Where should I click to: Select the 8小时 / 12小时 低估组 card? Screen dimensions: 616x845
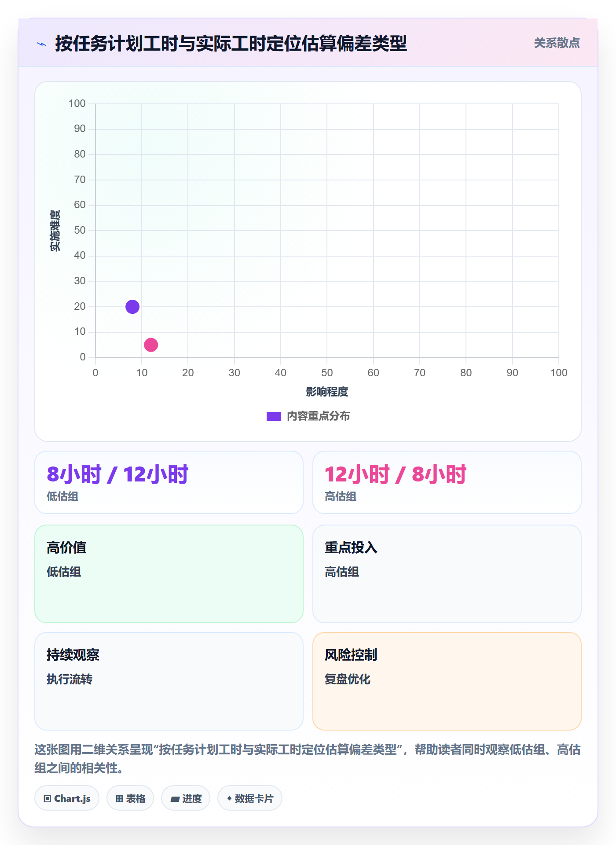click(x=169, y=482)
